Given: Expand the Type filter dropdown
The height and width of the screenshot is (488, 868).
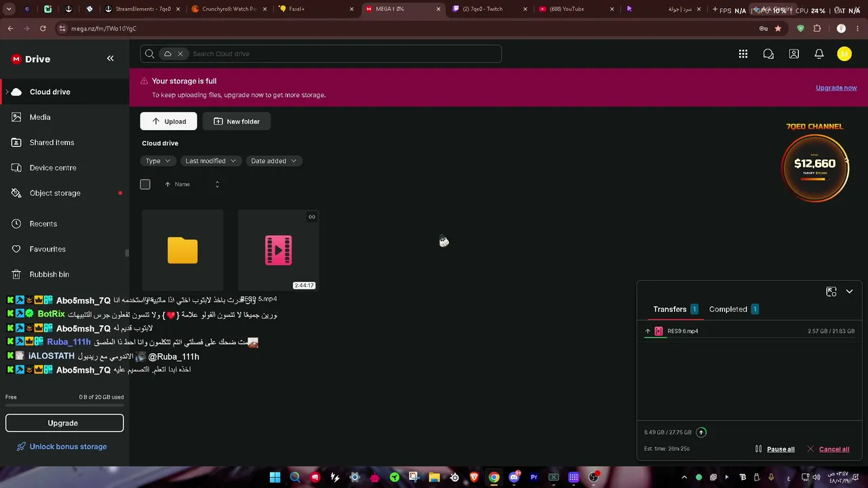Looking at the screenshot, I should [x=158, y=161].
